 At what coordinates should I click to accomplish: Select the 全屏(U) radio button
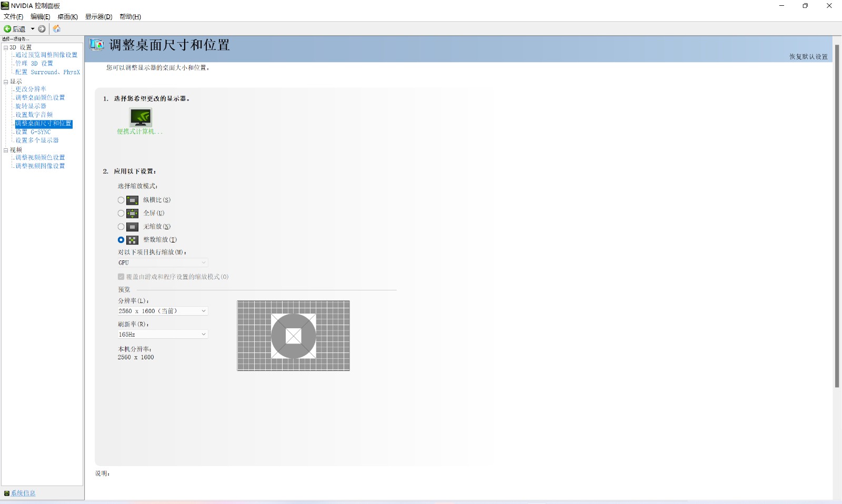(121, 213)
